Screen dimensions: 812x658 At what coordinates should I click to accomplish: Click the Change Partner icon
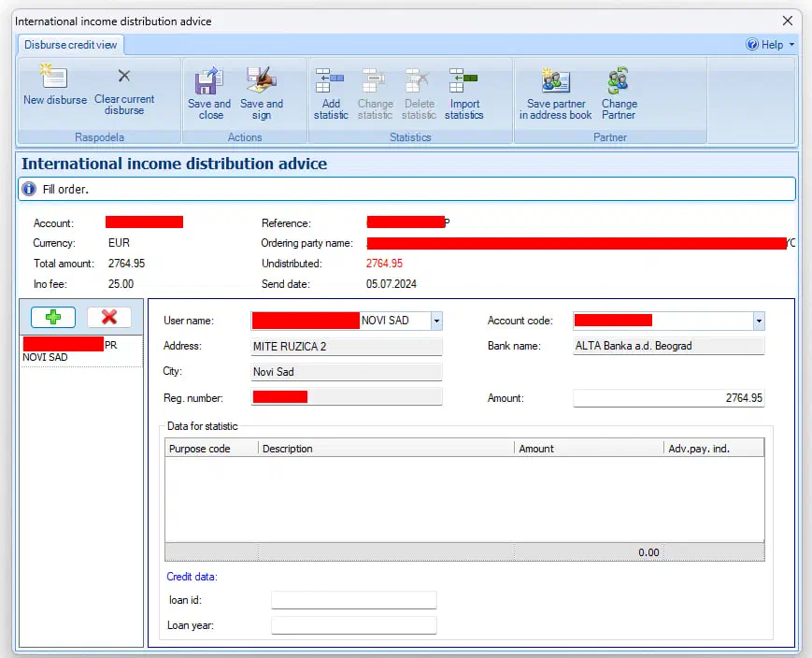click(619, 81)
